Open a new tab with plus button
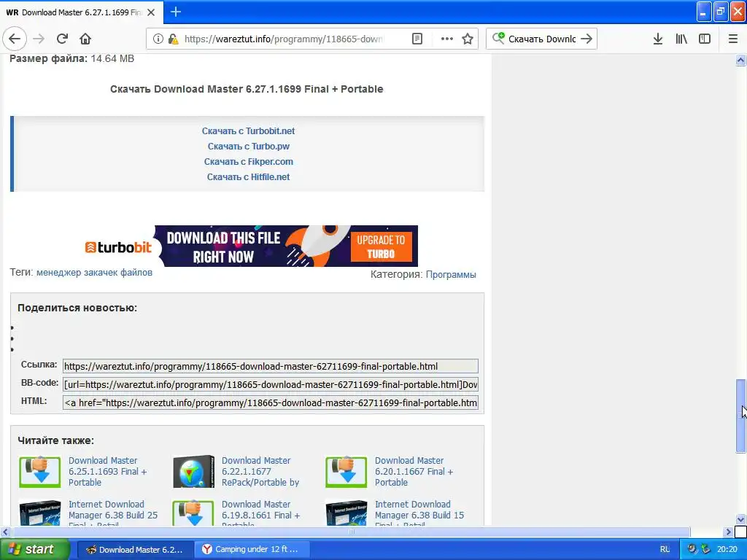747x560 pixels. tap(175, 12)
